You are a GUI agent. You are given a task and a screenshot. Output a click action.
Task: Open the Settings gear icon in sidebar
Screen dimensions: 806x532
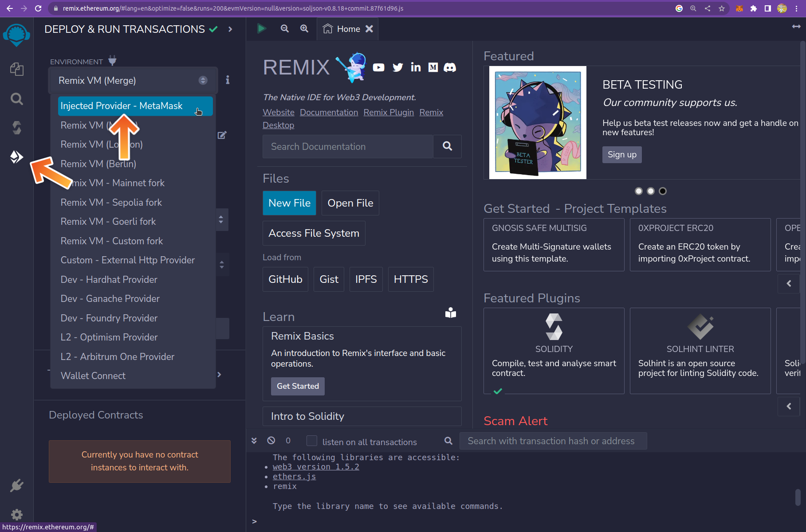(16, 514)
